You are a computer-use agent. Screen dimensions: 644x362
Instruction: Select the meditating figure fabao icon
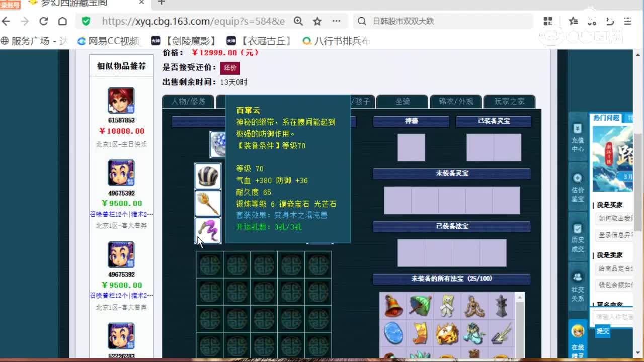[x=474, y=306]
